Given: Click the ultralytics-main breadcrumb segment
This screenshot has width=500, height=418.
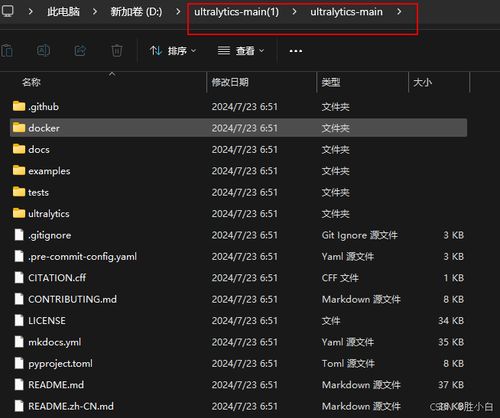Looking at the screenshot, I should point(346,12).
